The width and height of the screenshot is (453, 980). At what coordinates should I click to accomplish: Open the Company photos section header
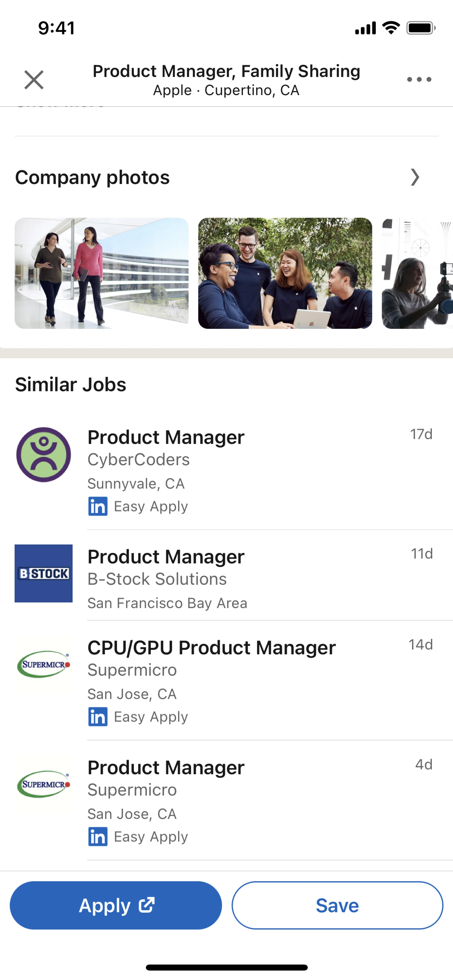pos(92,177)
